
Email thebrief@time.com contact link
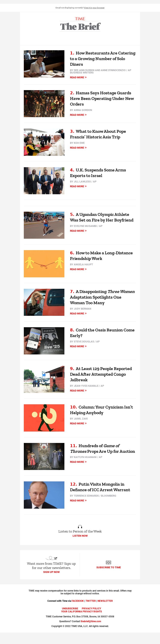pos(91,621)
